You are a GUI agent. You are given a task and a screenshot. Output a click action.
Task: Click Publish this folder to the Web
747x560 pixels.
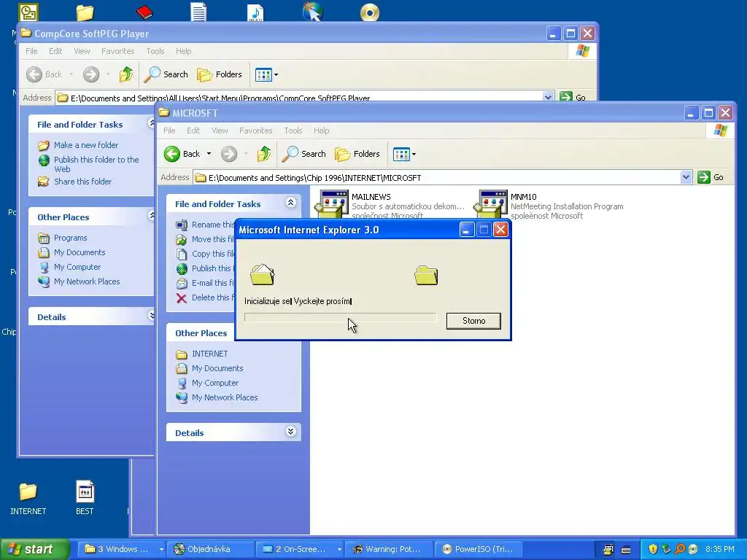tap(96, 164)
